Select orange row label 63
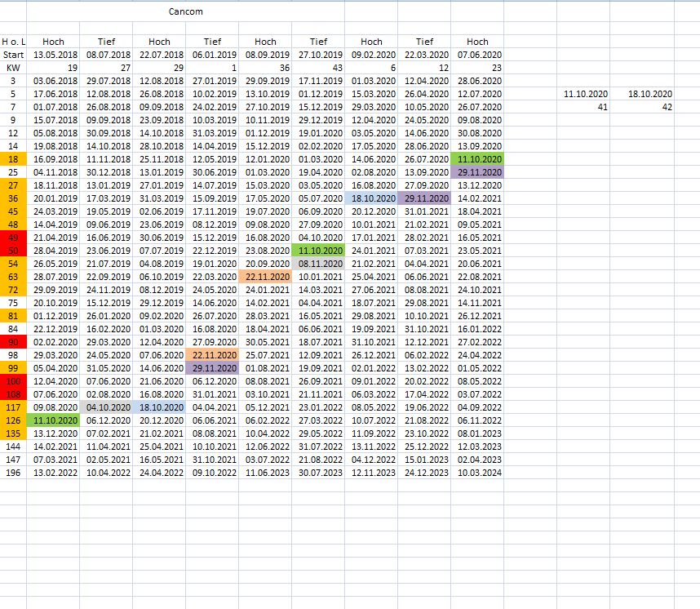700x609 pixels. click(13, 277)
